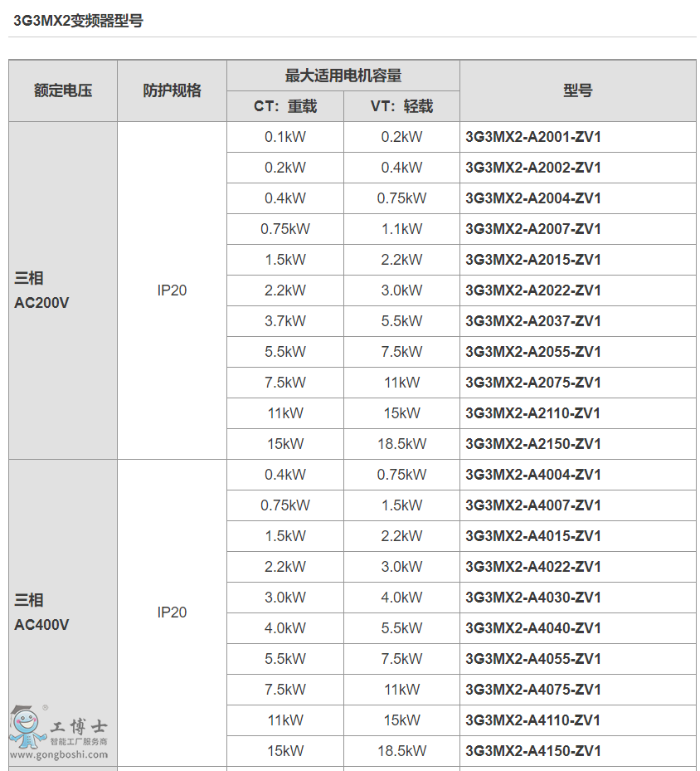The height and width of the screenshot is (771, 700).
Task: Select model 3G3MX2-A4007-ZV1
Action: pyautogui.click(x=533, y=505)
